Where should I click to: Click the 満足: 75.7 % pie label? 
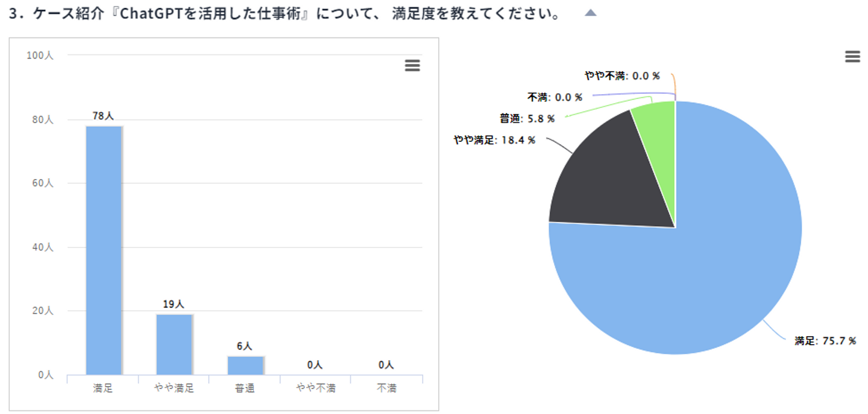825,341
